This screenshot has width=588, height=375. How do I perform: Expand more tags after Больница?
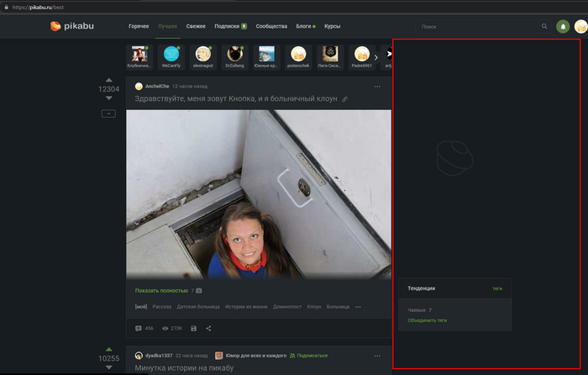point(359,307)
